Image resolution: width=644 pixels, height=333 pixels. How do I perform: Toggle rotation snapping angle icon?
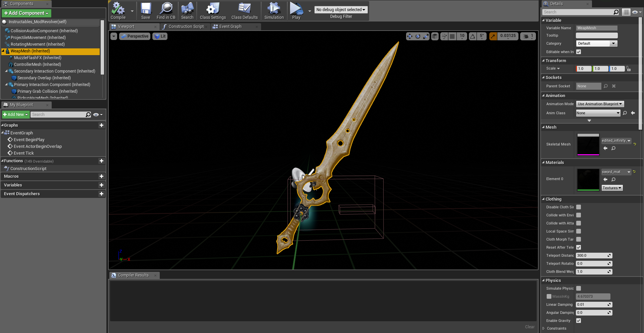pyautogui.click(x=473, y=36)
